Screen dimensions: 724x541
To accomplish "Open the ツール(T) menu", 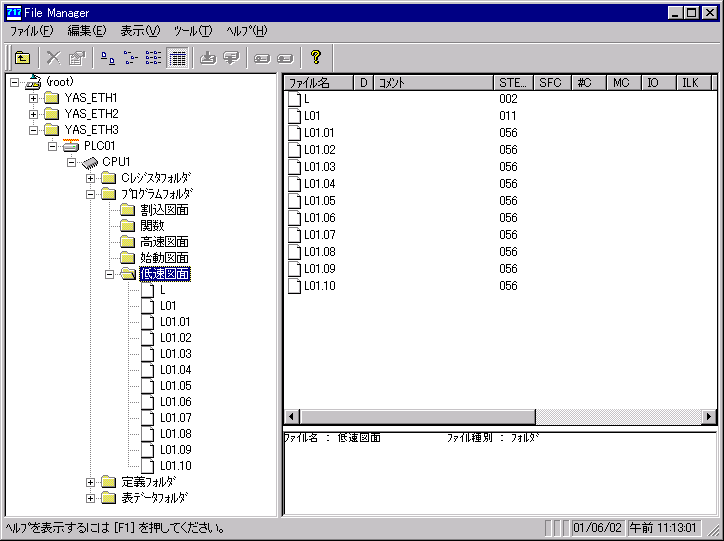I will click(x=192, y=31).
